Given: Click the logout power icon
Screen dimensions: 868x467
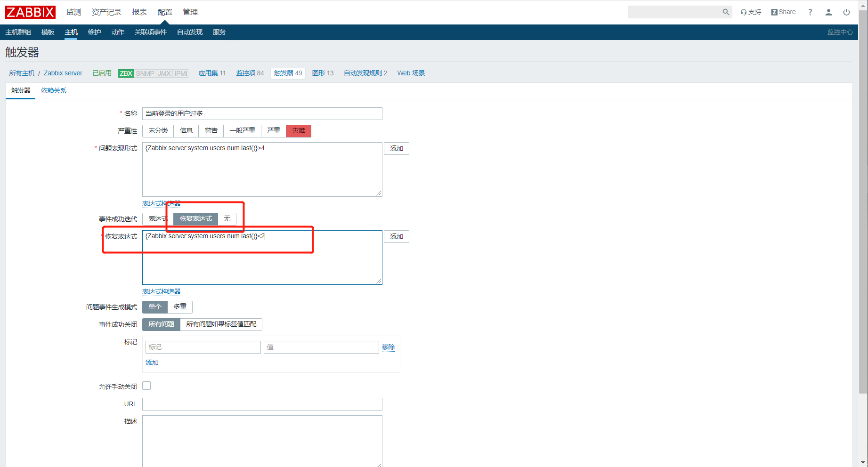Looking at the screenshot, I should click(846, 12).
